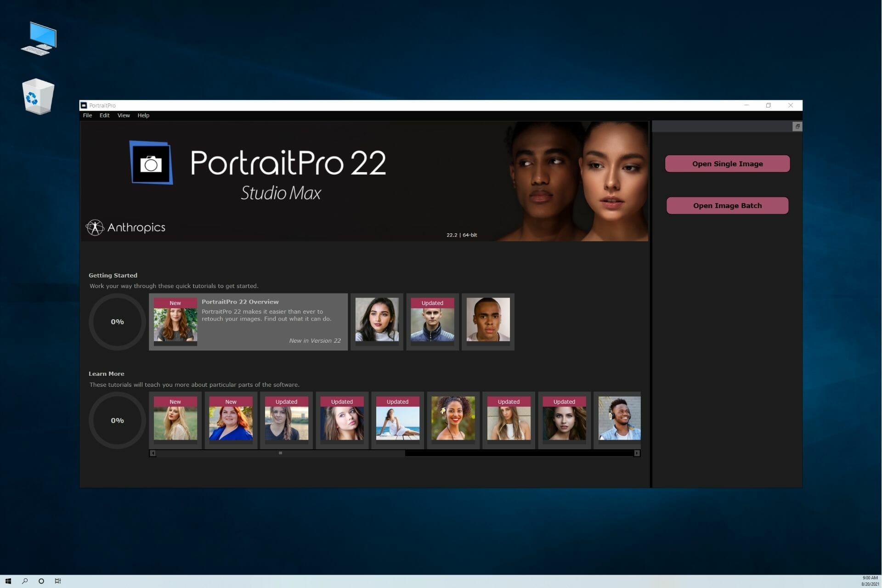Open the Updated young man tutorial in Getting Started
The height and width of the screenshot is (588, 882).
(432, 322)
